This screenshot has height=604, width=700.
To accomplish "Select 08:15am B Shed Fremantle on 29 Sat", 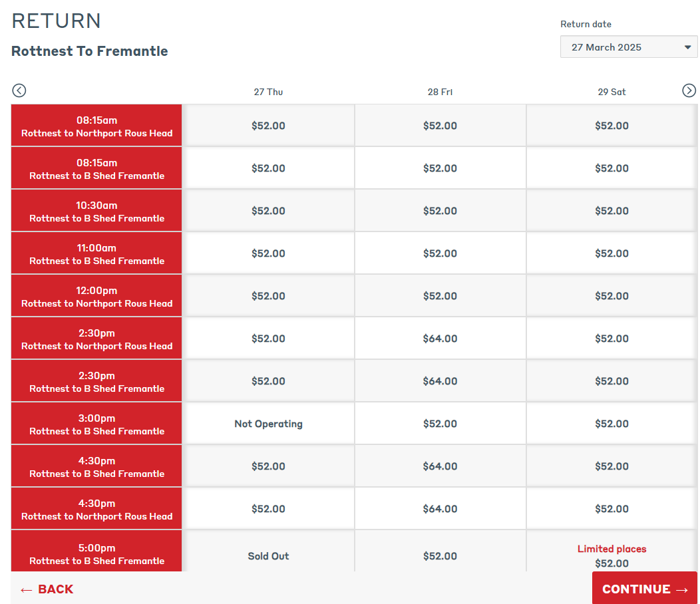I will (x=612, y=168).
